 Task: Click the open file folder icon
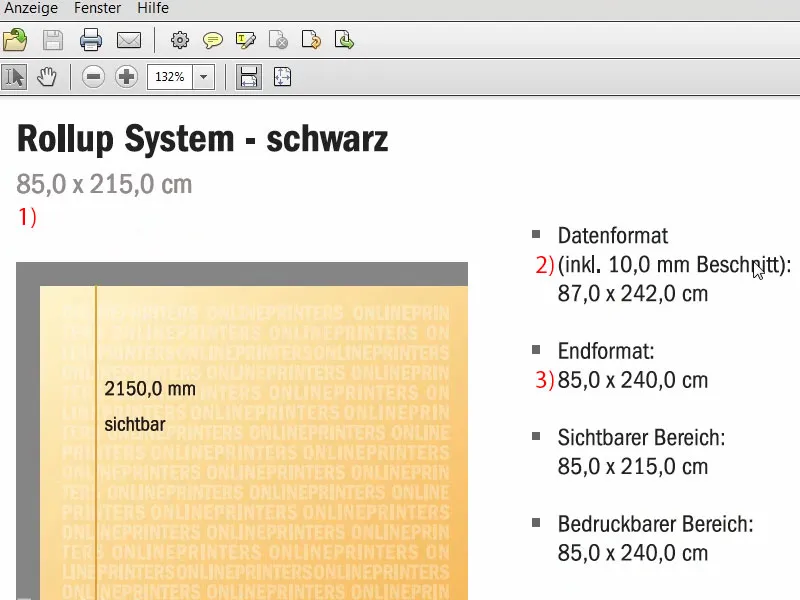click(x=15, y=40)
